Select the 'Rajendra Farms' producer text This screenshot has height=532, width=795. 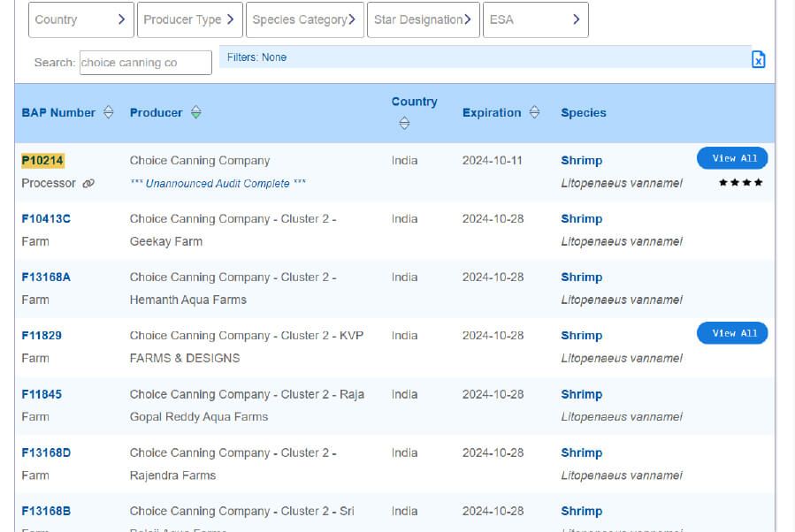[x=173, y=475]
